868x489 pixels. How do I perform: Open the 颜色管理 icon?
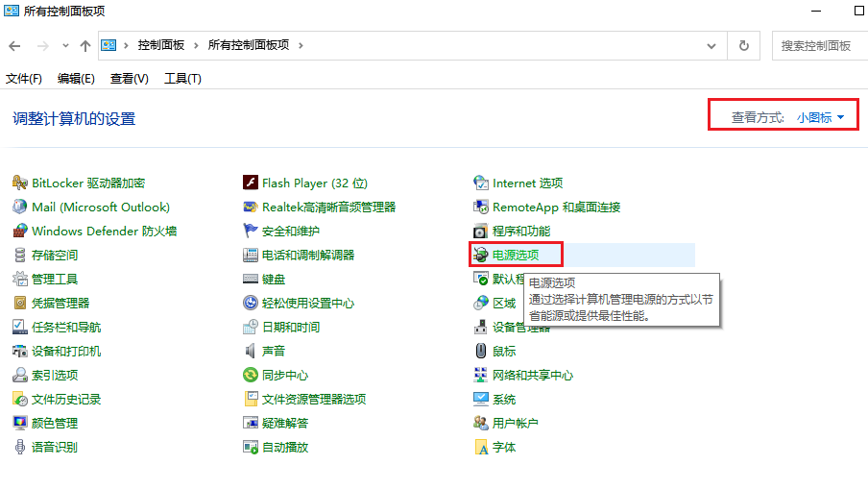coord(20,423)
